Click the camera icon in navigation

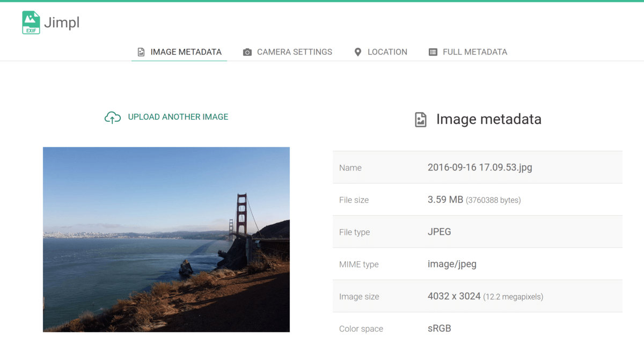(247, 52)
